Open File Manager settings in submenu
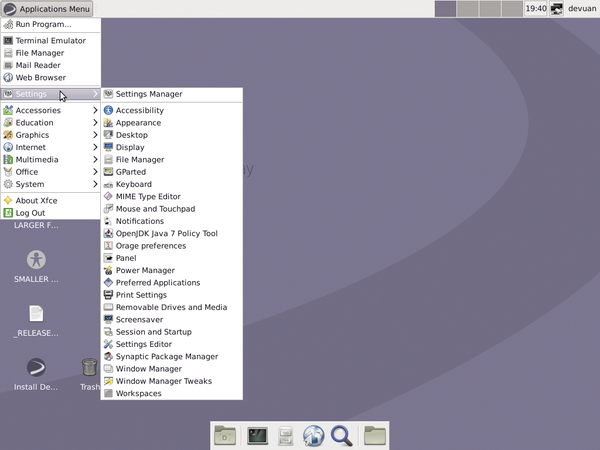This screenshot has width=600, height=450. click(172, 159)
